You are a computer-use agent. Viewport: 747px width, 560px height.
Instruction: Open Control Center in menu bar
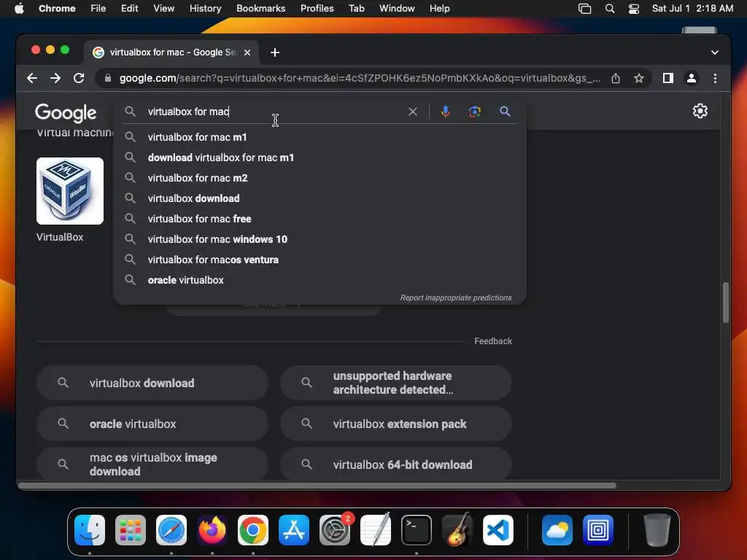pyautogui.click(x=634, y=9)
